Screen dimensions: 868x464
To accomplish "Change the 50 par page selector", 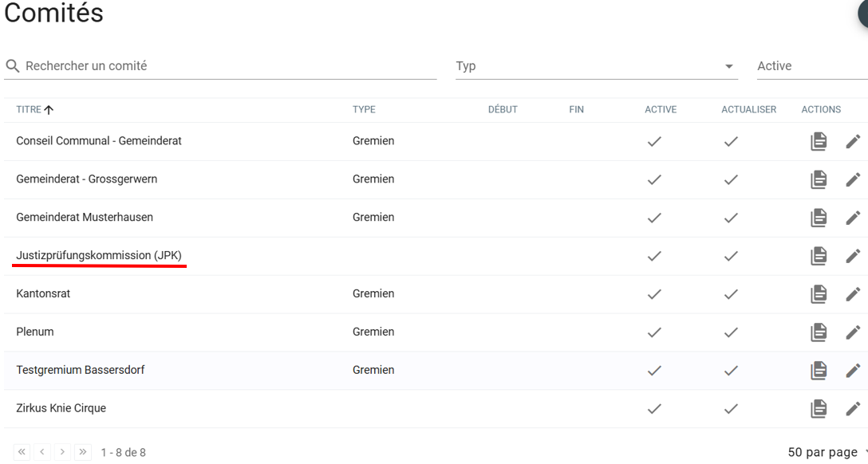I will [x=827, y=452].
